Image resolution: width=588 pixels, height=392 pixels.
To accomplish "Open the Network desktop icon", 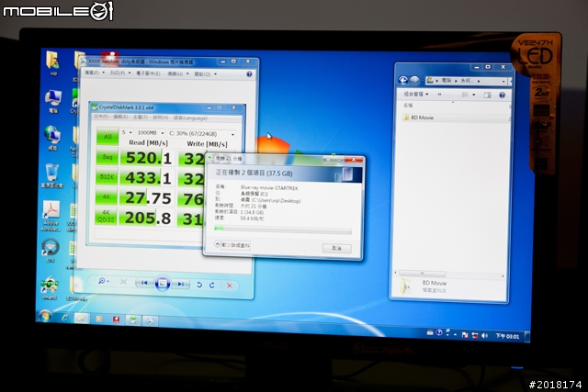I will coord(52,138).
